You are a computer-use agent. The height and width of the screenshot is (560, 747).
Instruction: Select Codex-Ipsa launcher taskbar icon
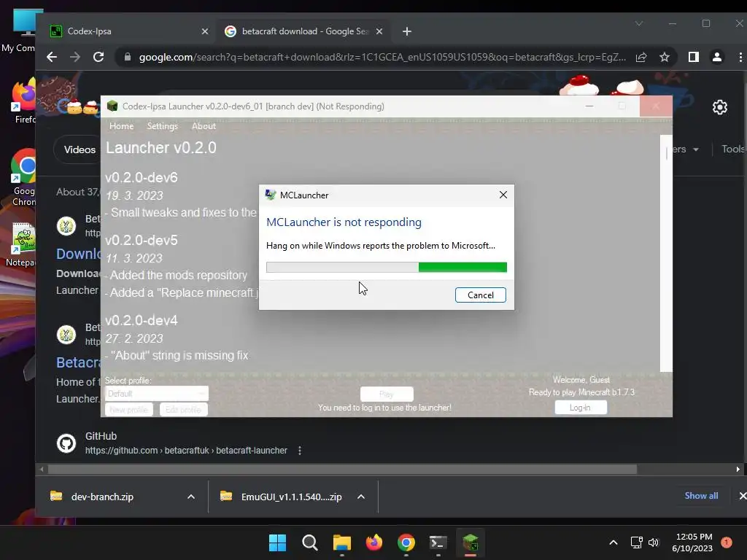click(471, 542)
